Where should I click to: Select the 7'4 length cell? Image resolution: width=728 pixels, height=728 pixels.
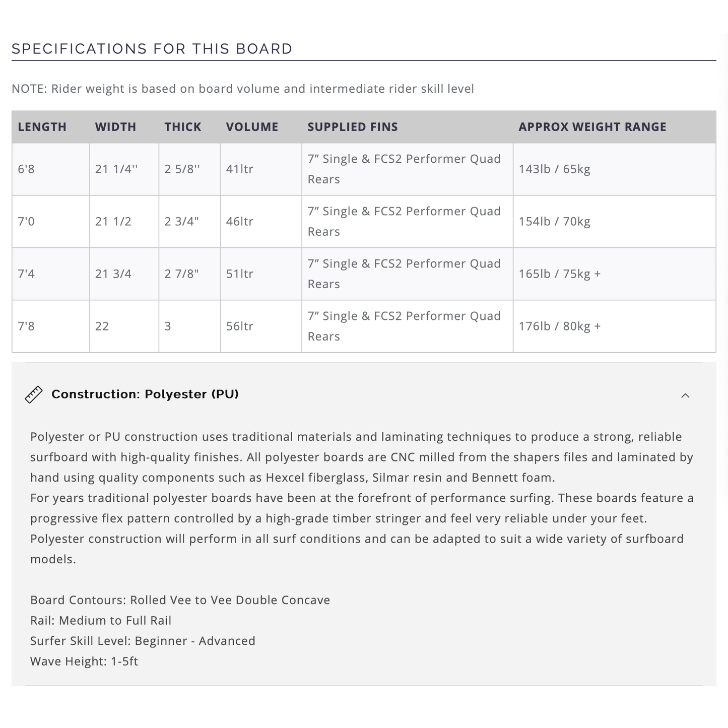click(x=26, y=274)
